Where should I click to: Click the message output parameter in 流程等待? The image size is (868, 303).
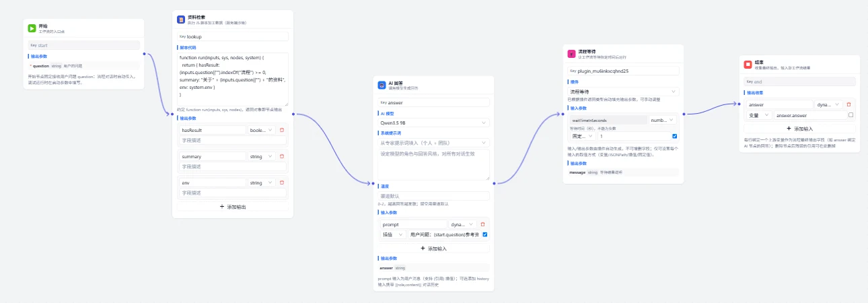624,172
